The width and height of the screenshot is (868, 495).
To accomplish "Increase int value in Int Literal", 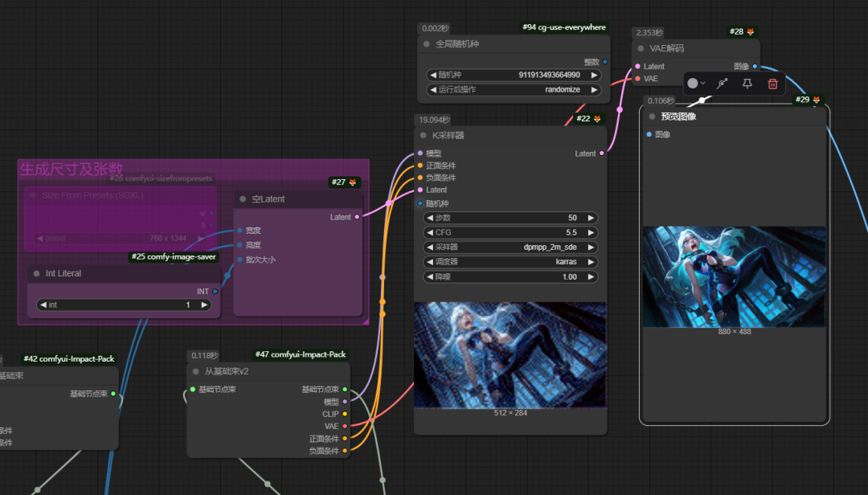I will tap(204, 305).
